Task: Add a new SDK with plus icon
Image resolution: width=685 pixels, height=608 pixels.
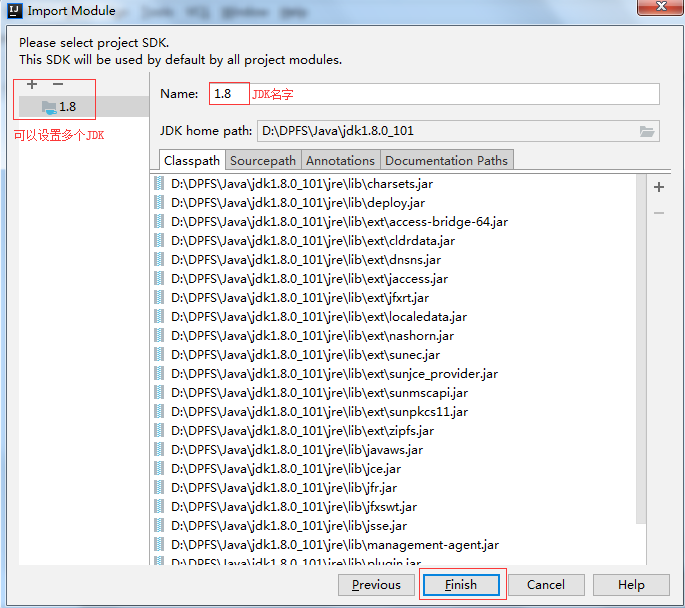Action: [x=32, y=84]
